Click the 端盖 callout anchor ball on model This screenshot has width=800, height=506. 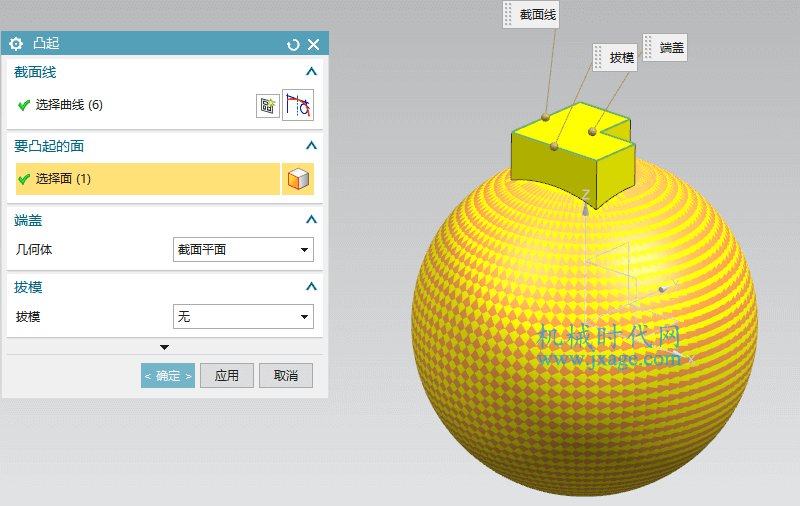click(x=592, y=132)
